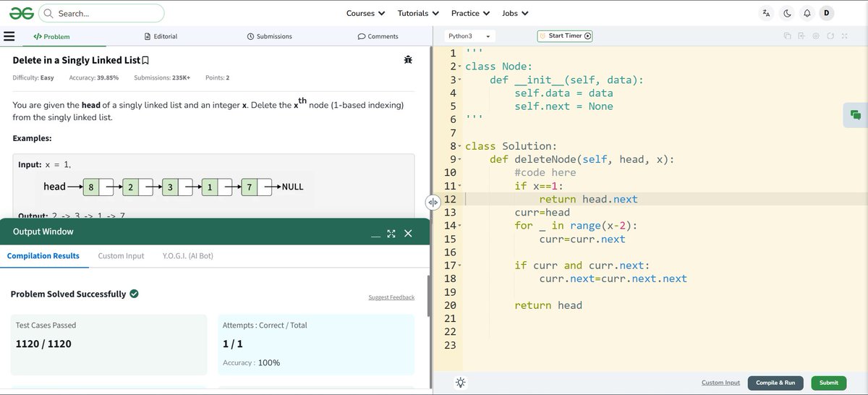
Task: Expand the Jobs menu
Action: [515, 13]
